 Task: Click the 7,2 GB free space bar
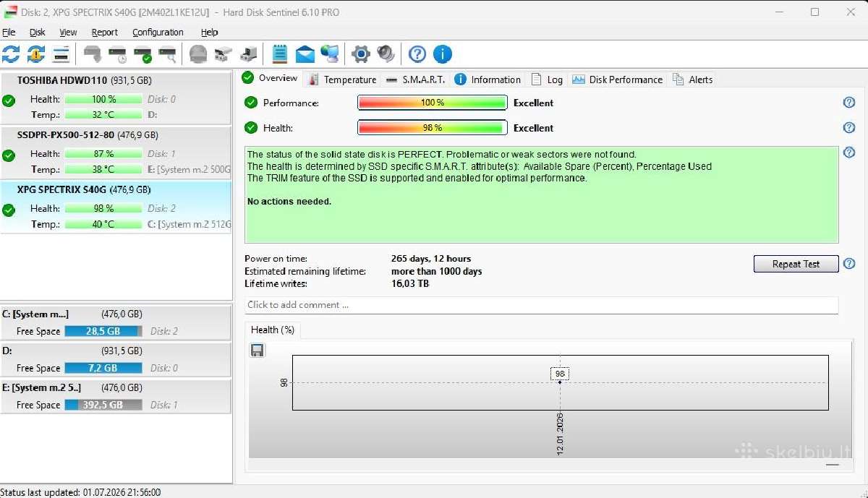[x=103, y=368]
